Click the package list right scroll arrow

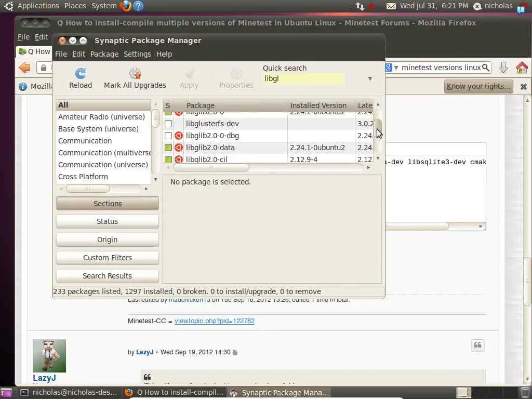[368, 168]
